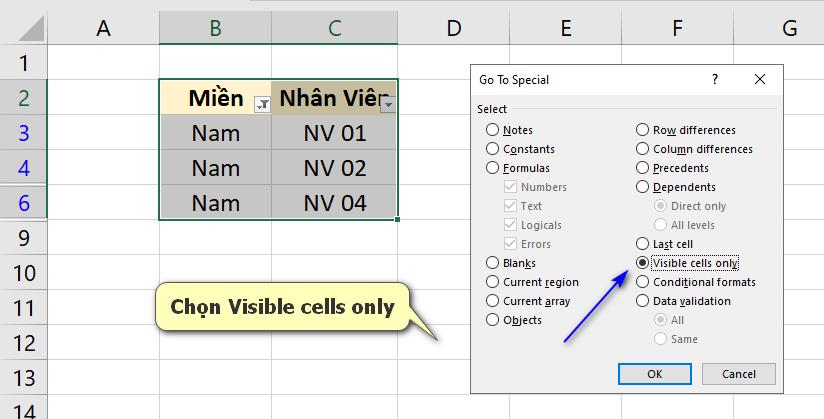
Task: Close the Go To Special dialog
Action: [759, 79]
